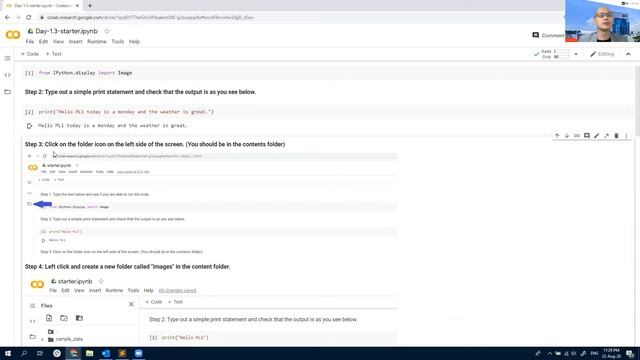
Task: Open the clock in the system tray
Action: pos(611,353)
